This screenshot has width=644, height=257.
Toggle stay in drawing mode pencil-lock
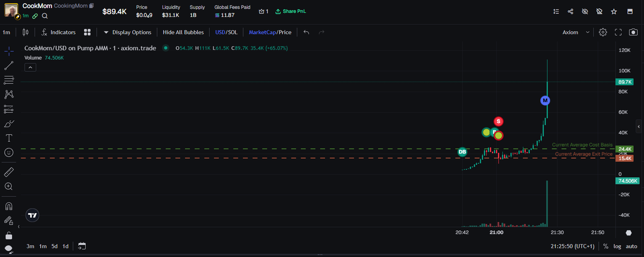pyautogui.click(x=9, y=220)
